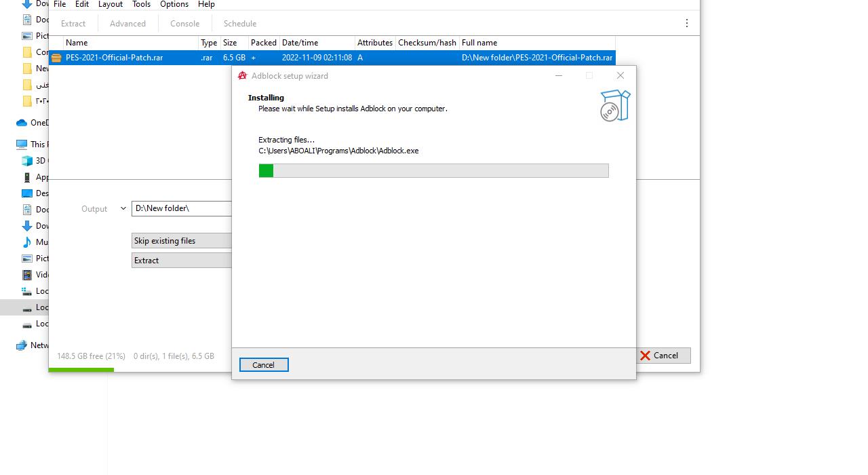Viewport: 868px width, 475px height.
Task: Click the OneDrive cloud icon in sidebar
Action: (x=22, y=123)
